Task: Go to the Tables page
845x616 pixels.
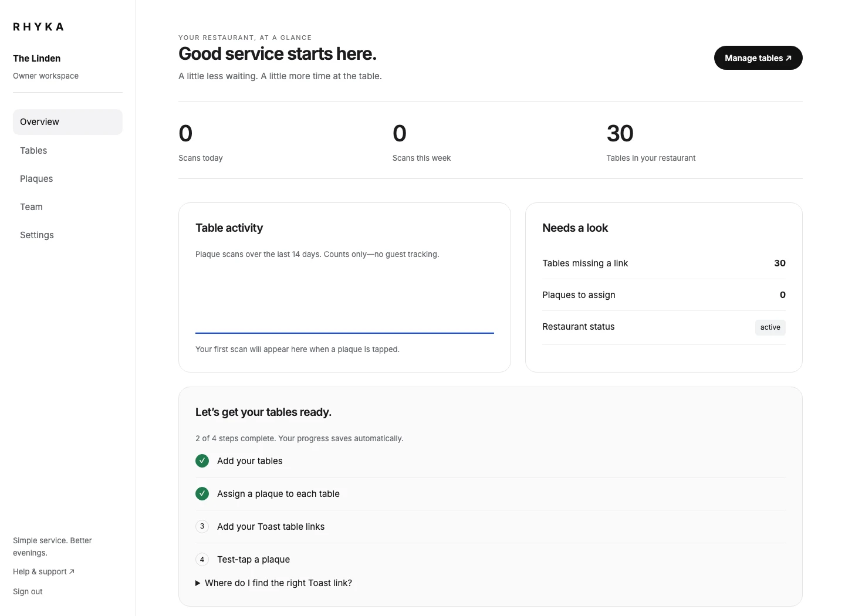Action: click(67, 151)
